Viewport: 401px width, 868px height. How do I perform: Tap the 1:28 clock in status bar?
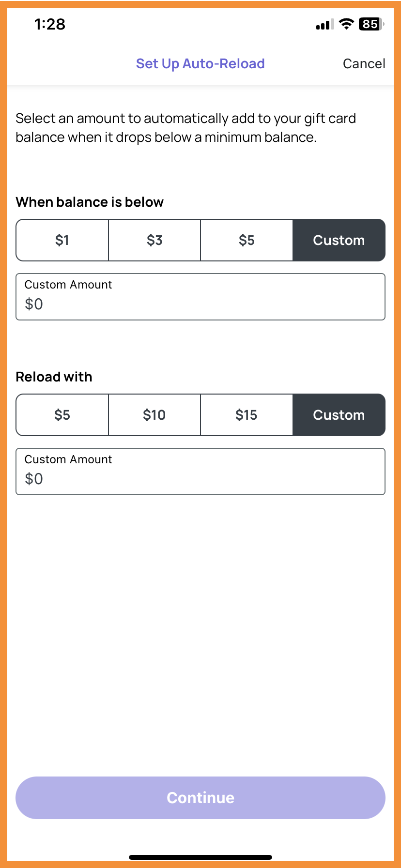coord(49,24)
